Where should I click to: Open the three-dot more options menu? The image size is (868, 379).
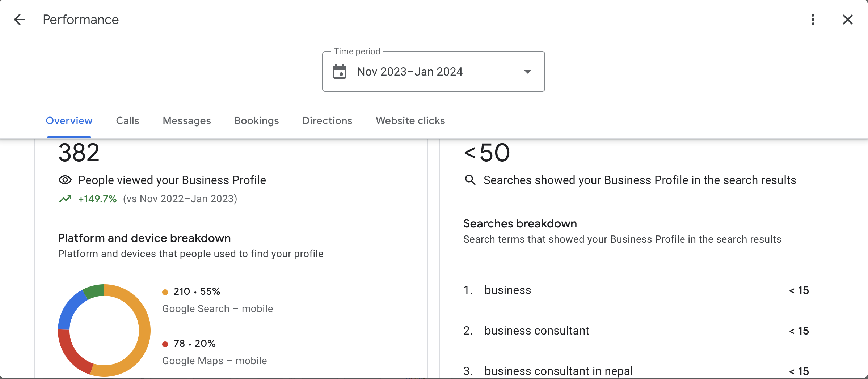coord(813,20)
